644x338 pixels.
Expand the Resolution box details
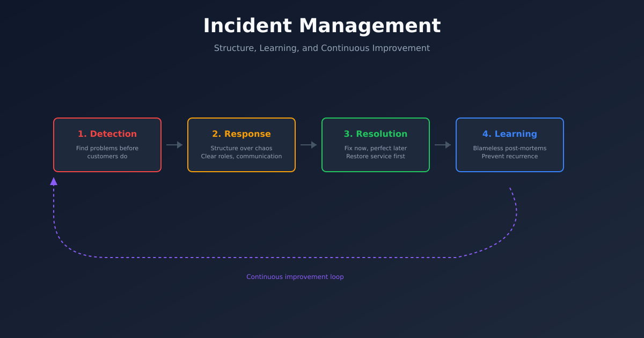pos(376,152)
